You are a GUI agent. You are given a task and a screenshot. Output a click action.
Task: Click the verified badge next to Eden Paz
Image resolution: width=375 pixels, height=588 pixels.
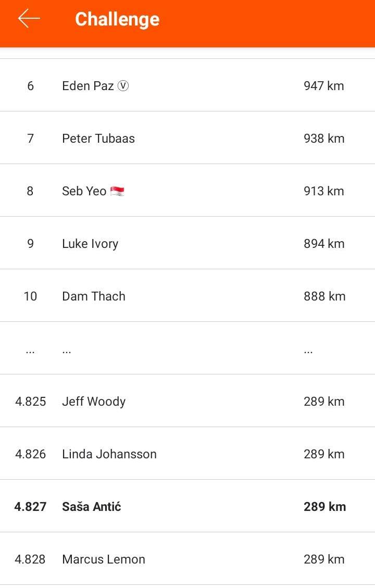coord(123,86)
